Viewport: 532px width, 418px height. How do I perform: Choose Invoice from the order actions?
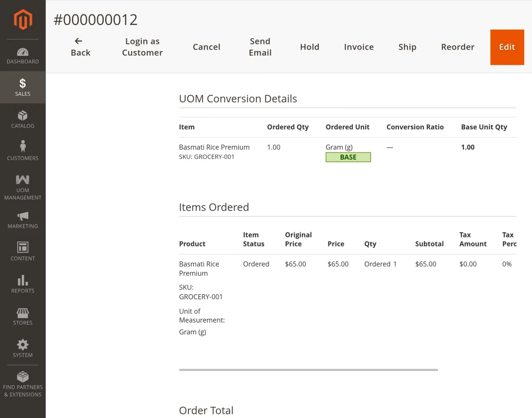point(359,47)
